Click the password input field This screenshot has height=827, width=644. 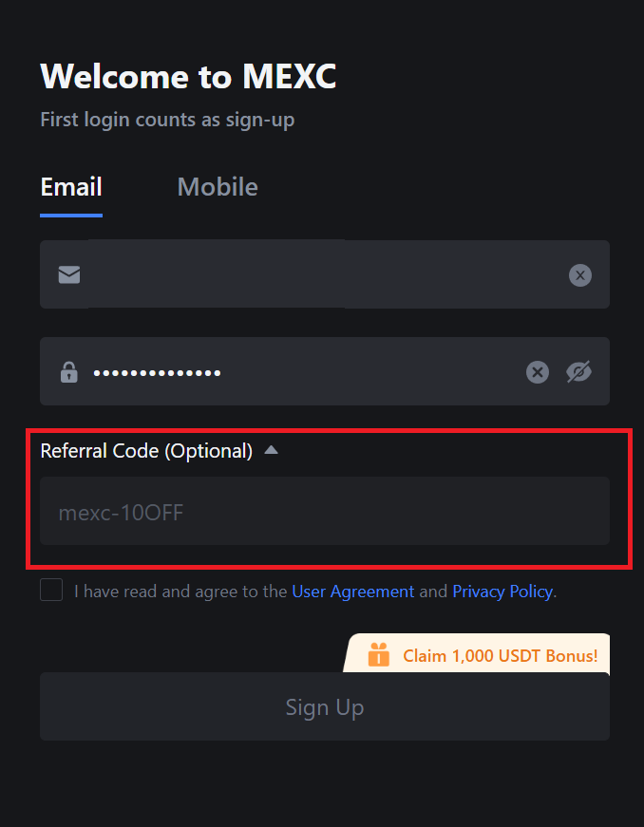(x=285, y=371)
